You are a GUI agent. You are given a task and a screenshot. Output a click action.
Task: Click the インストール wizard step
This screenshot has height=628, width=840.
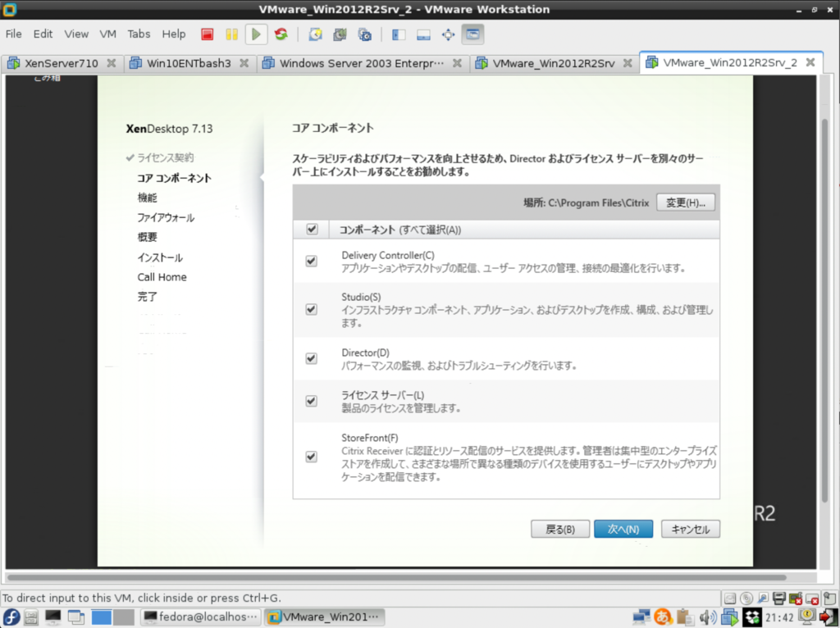click(x=160, y=257)
